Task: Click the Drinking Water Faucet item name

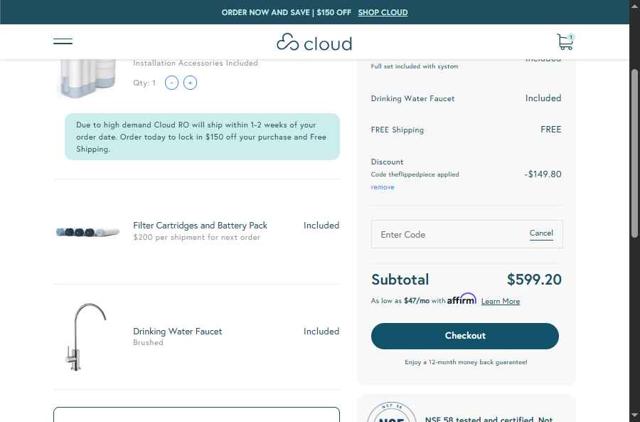Action: pyautogui.click(x=178, y=331)
